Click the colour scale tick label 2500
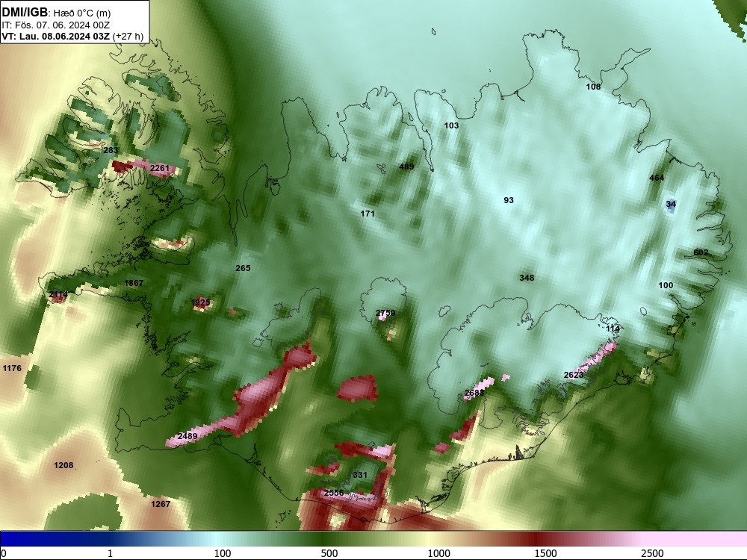The image size is (747, 560). 652,553
